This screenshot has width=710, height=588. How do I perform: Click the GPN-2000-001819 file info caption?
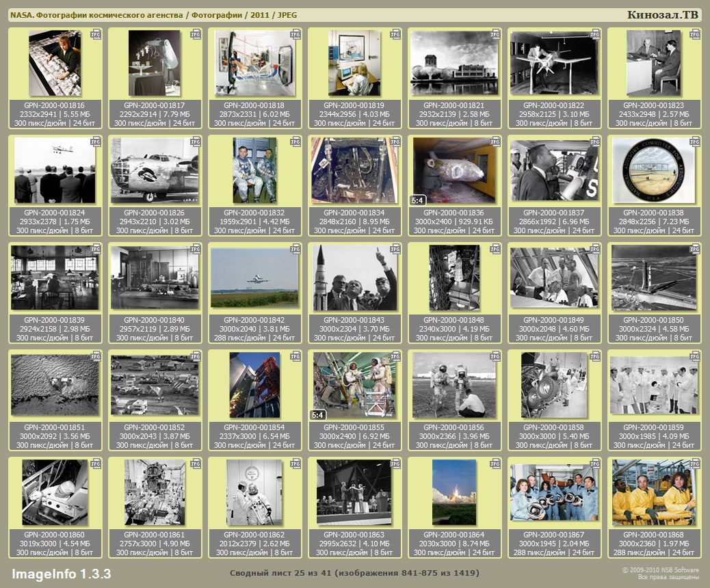[x=354, y=114]
